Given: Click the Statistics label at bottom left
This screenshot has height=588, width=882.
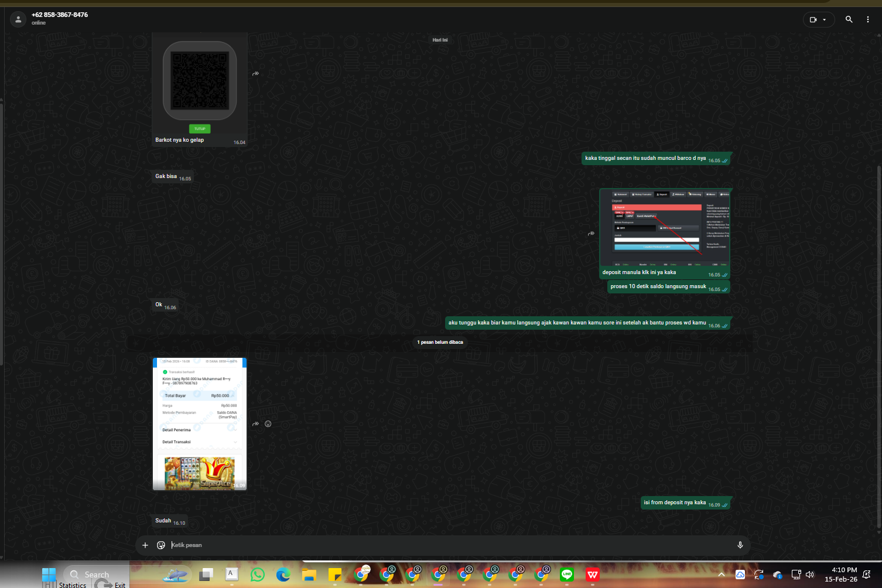Looking at the screenshot, I should 73,585.
